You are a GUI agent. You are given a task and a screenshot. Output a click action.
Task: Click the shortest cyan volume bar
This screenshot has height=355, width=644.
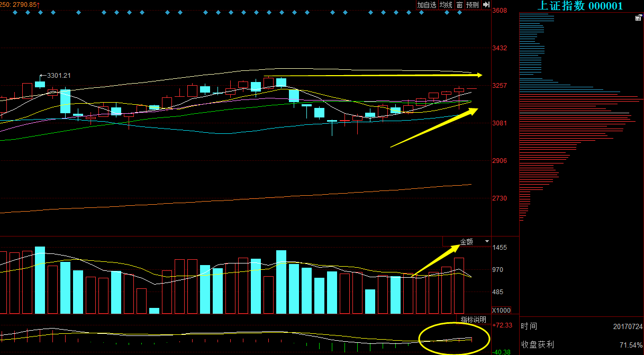[x=154, y=311]
